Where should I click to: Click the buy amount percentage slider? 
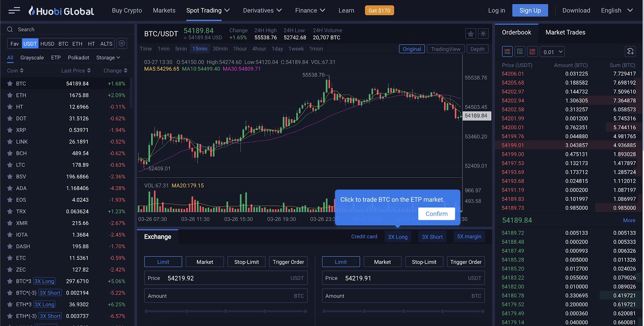click(226, 311)
